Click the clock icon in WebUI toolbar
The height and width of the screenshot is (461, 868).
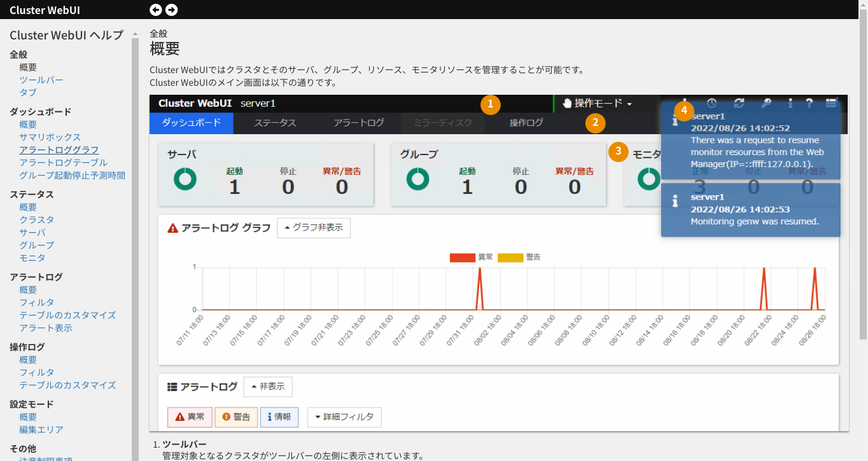(x=712, y=103)
